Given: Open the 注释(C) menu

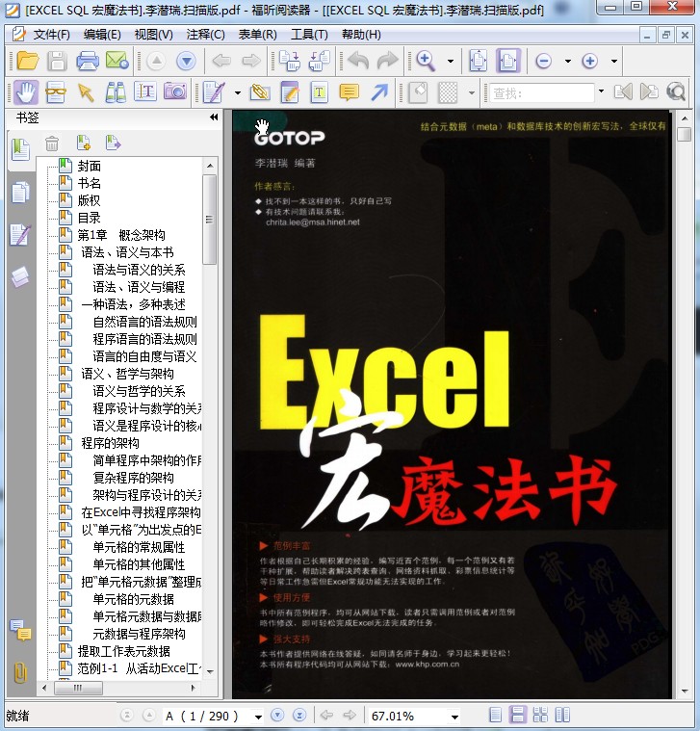Looking at the screenshot, I should 205,35.
